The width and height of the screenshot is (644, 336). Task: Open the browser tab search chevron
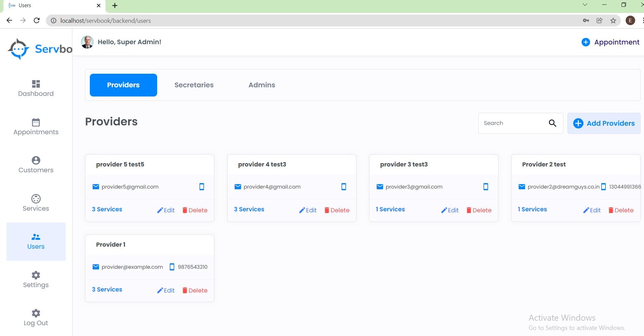tap(585, 5)
